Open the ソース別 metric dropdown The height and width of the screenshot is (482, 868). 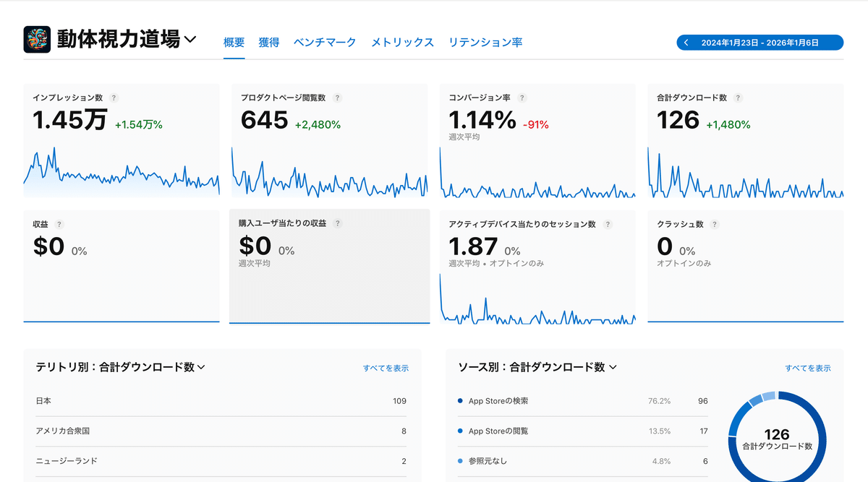612,366
